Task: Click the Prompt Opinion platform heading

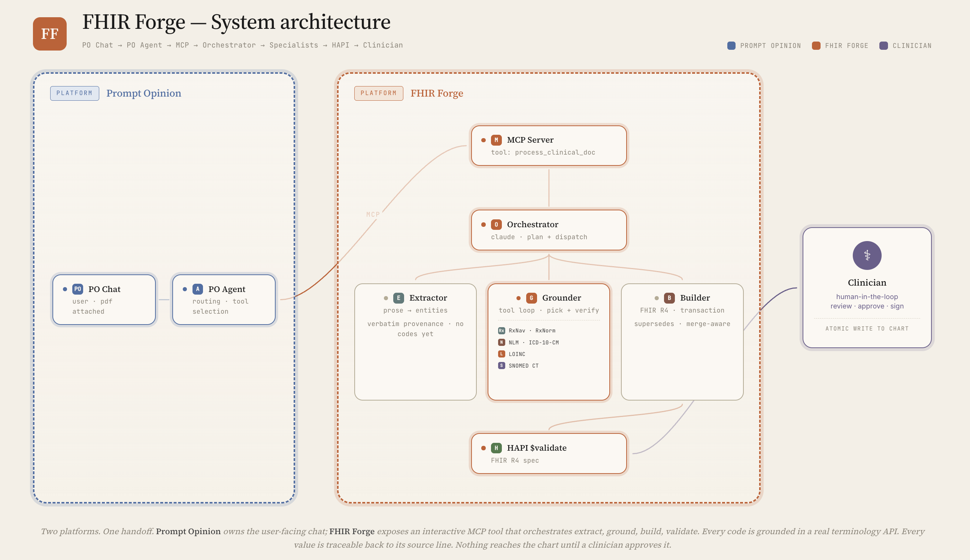Action: point(143,94)
